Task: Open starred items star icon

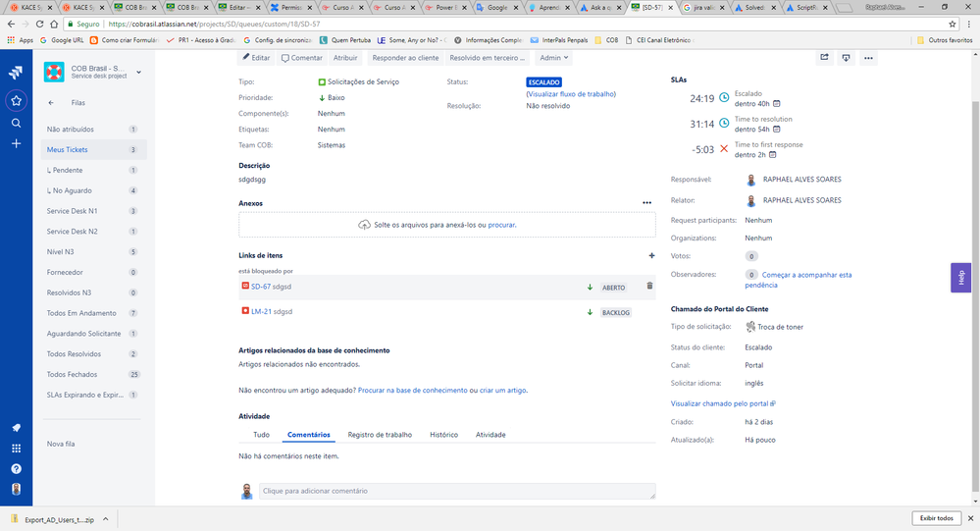Action: pos(17,101)
